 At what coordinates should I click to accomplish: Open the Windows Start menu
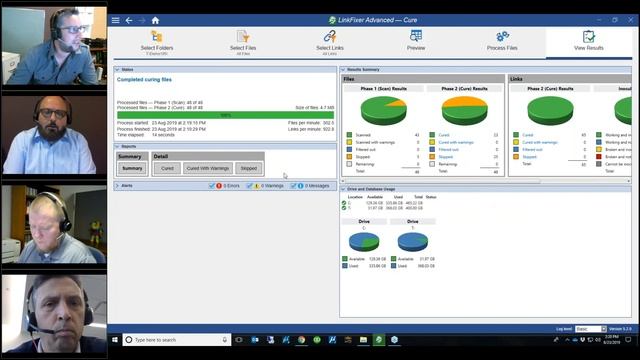click(x=115, y=340)
